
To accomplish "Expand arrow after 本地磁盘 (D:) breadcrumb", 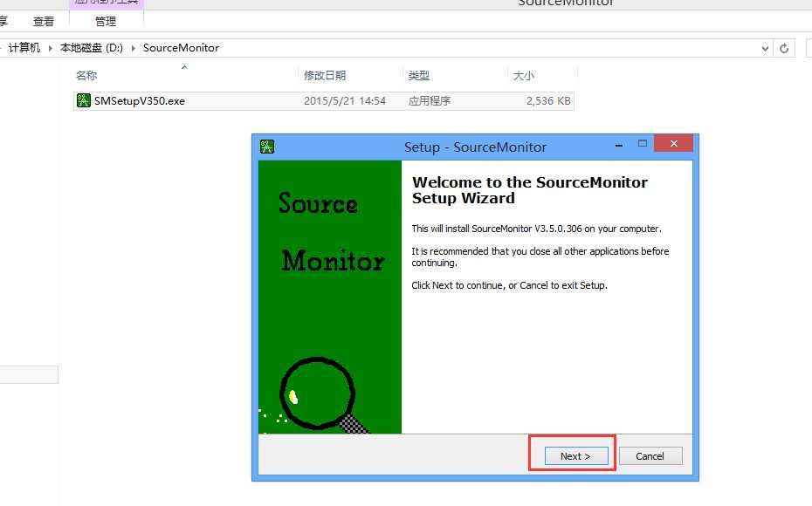I will (133, 48).
